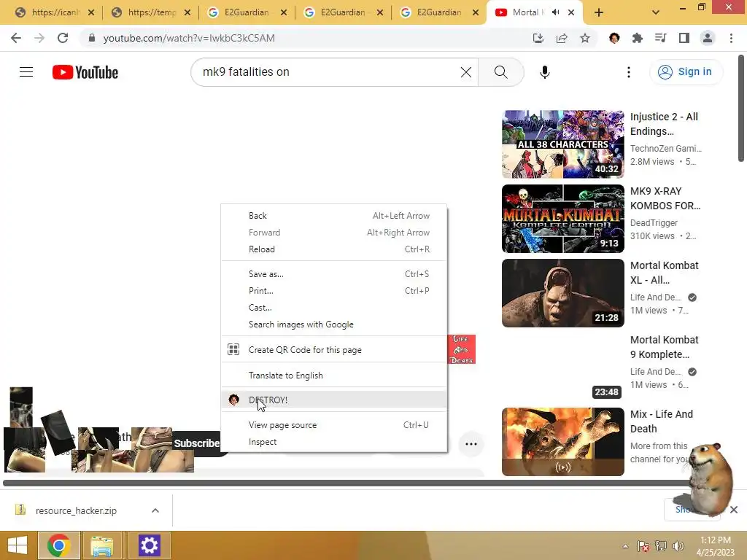Open YouTube settings three-dot menu
This screenshot has height=560, width=747.
tap(629, 72)
